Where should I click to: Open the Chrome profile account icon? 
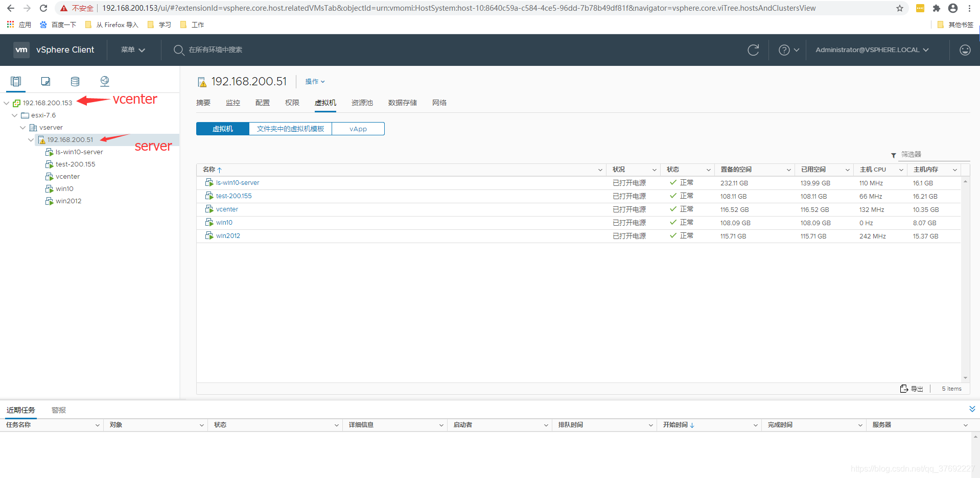point(953,8)
